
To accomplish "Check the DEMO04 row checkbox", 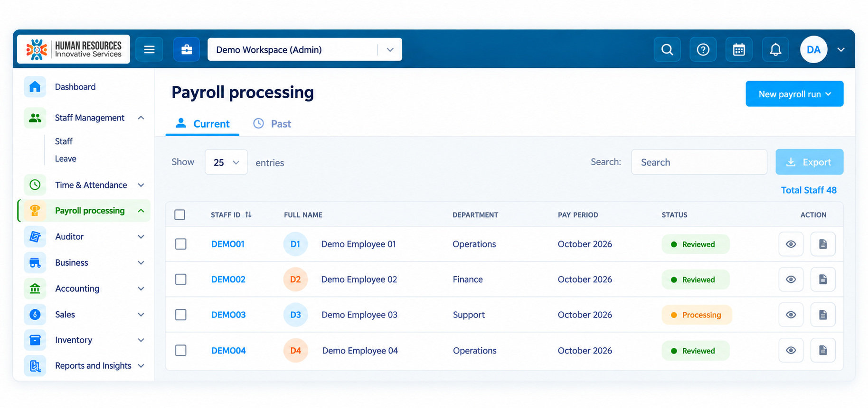I will point(180,350).
